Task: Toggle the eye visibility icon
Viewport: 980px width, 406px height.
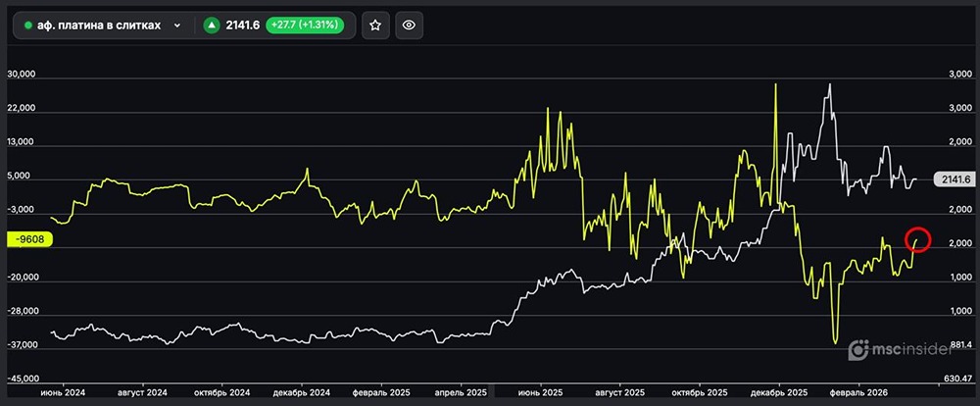Action: coord(410,26)
